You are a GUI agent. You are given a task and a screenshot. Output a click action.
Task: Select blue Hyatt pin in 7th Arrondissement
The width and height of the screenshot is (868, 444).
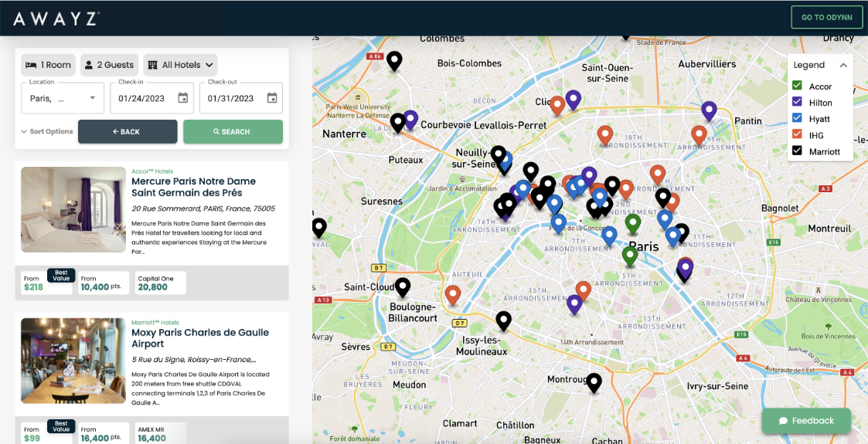pos(609,236)
